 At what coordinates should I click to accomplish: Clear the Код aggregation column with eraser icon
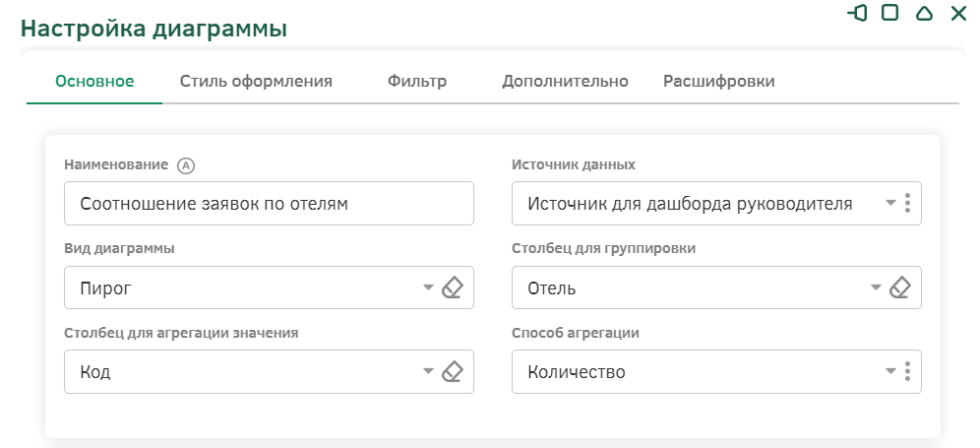[x=452, y=371]
